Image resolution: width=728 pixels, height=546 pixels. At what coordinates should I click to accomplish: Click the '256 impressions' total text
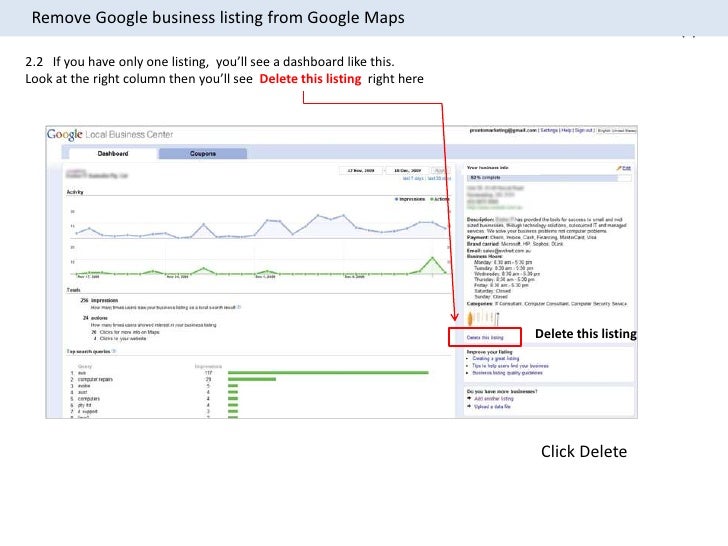tap(99, 300)
